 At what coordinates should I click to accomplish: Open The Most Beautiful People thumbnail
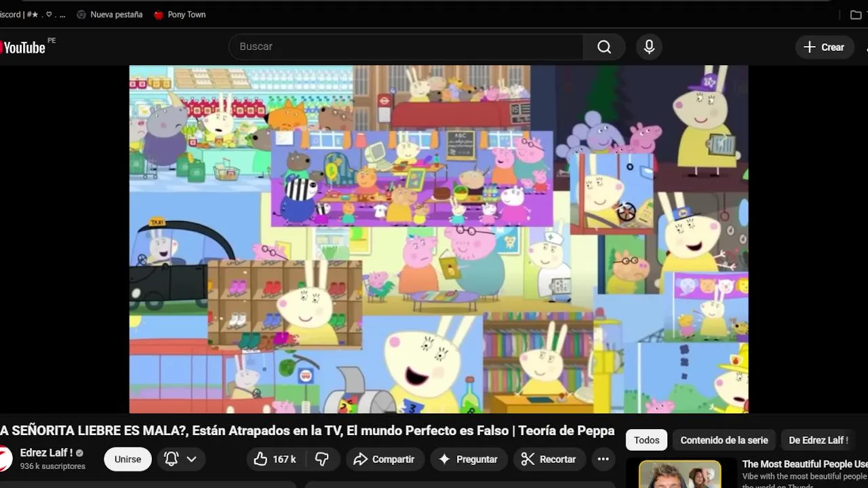[680, 473]
